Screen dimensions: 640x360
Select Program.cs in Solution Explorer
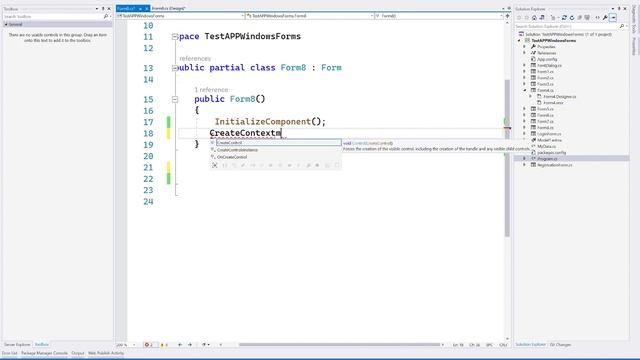[547, 159]
